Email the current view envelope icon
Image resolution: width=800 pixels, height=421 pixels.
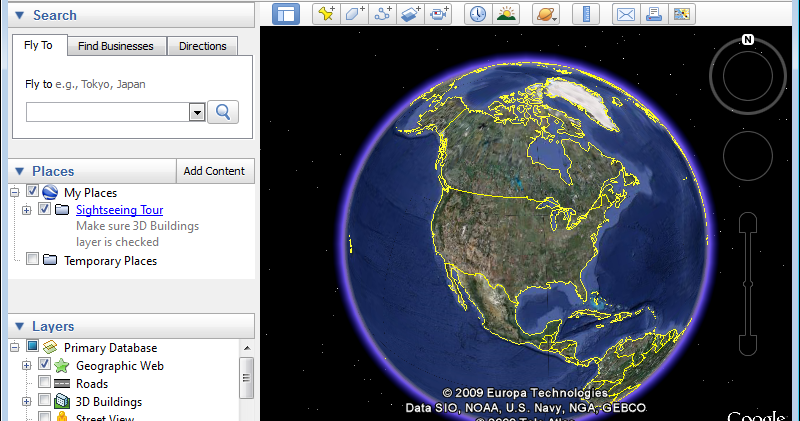626,14
